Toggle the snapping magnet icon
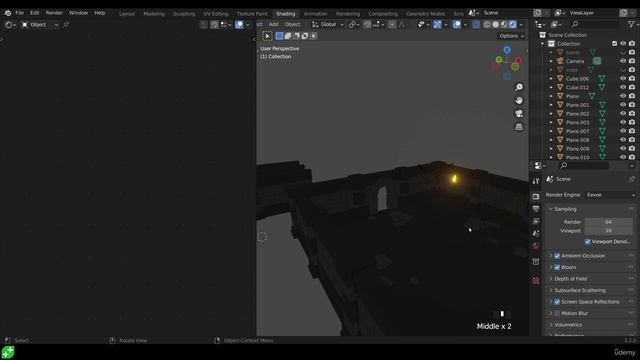640x360 pixels. [x=367, y=24]
